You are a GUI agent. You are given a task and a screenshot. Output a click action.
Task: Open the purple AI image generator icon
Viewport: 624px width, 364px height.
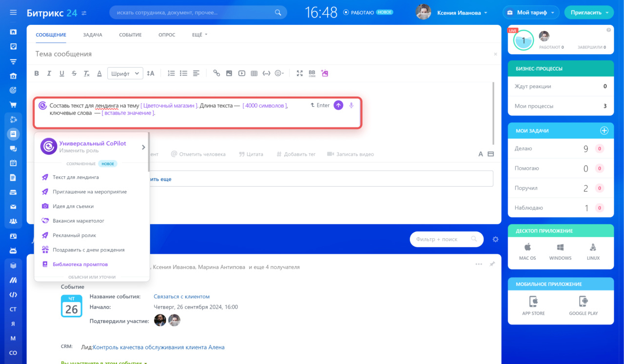325,74
